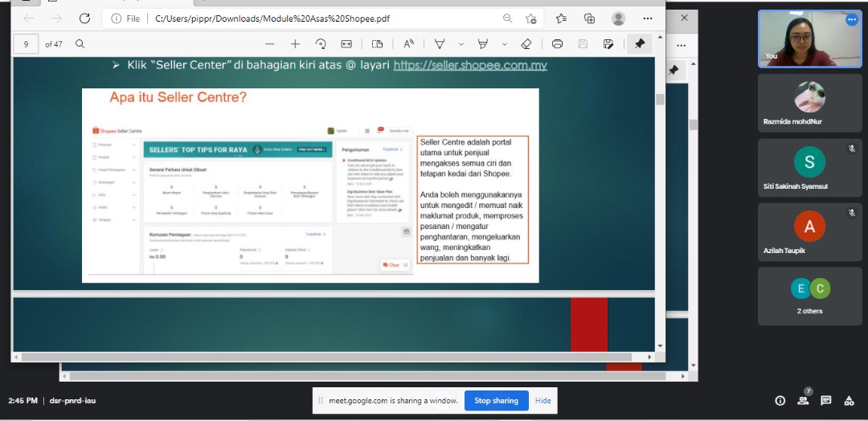Viewport: 868px width, 421px height.
Task: Open Edge settings and more menu
Action: click(x=648, y=18)
